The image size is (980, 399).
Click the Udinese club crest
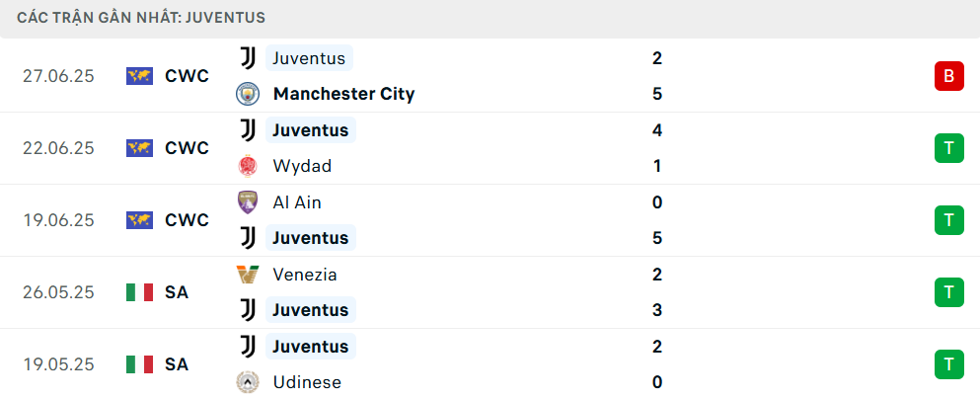[248, 382]
